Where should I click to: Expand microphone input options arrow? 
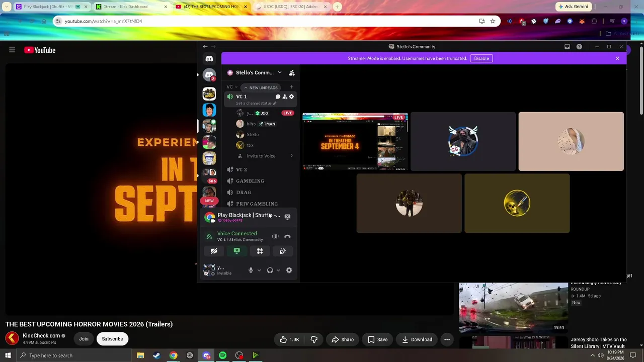coord(259,270)
